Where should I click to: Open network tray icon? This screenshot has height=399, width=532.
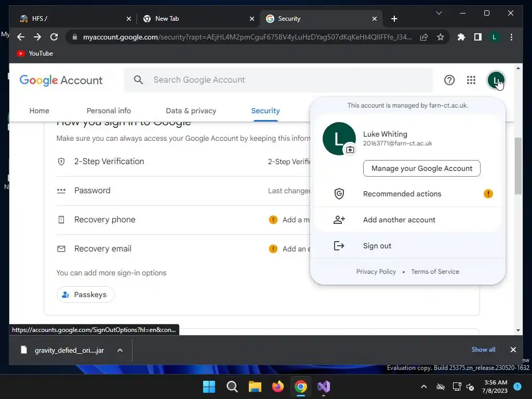click(457, 387)
